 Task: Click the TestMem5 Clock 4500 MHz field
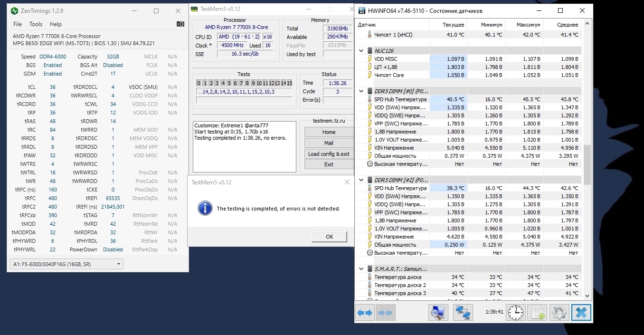pos(232,45)
